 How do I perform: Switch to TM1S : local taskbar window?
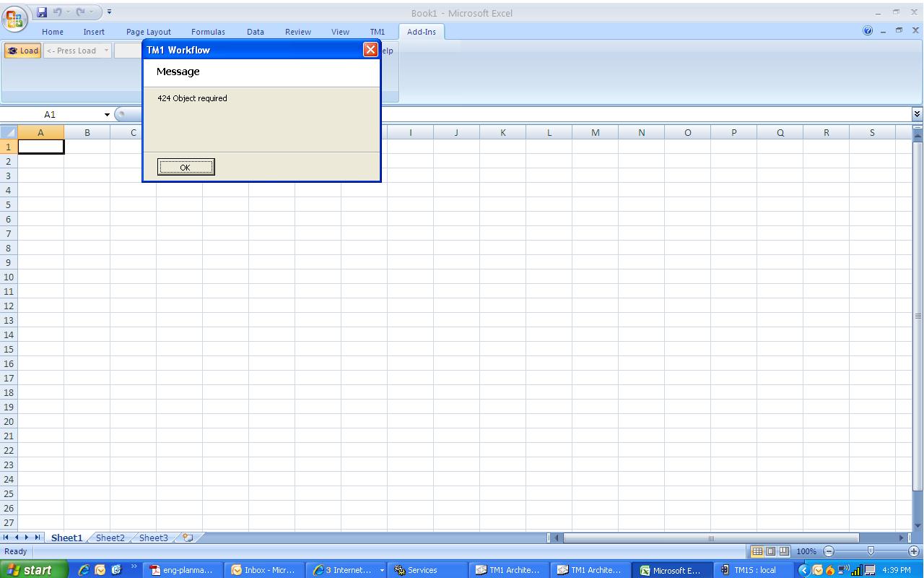(x=753, y=570)
